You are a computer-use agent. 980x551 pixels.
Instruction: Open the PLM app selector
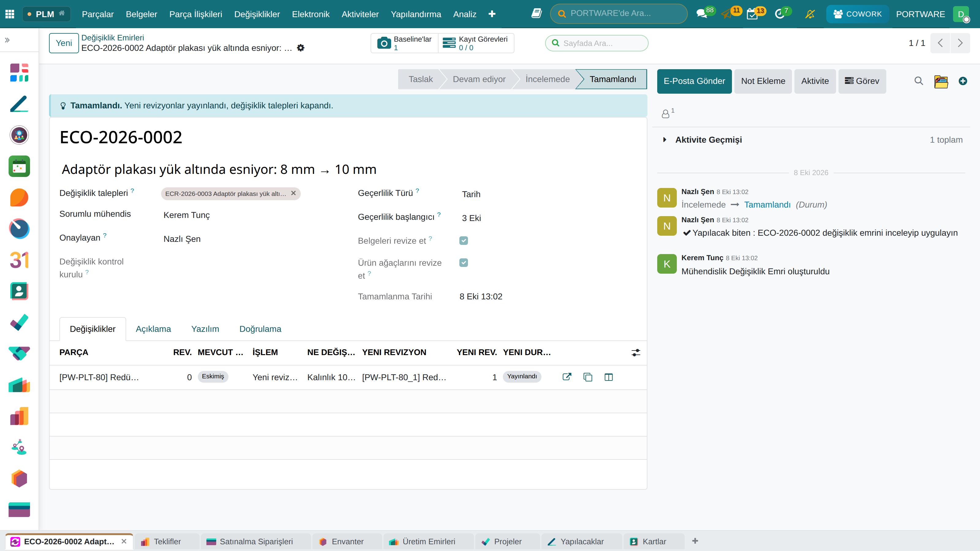[47, 14]
